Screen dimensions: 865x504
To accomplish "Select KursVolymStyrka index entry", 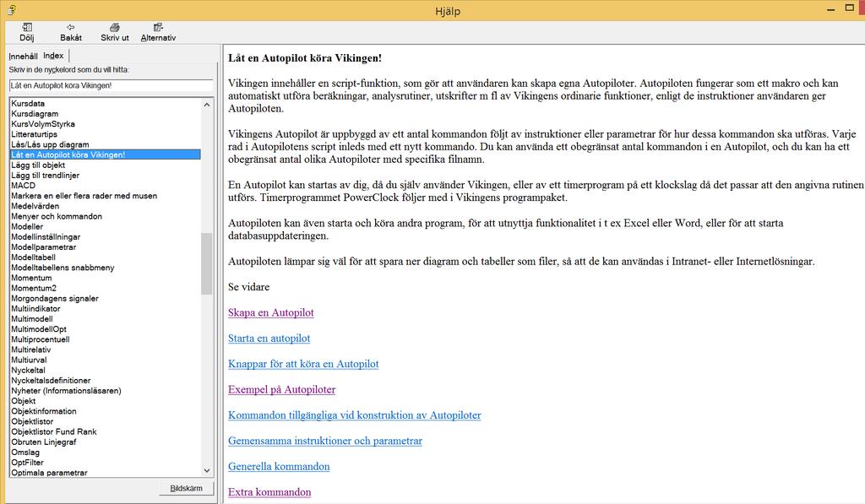I will [x=43, y=124].
